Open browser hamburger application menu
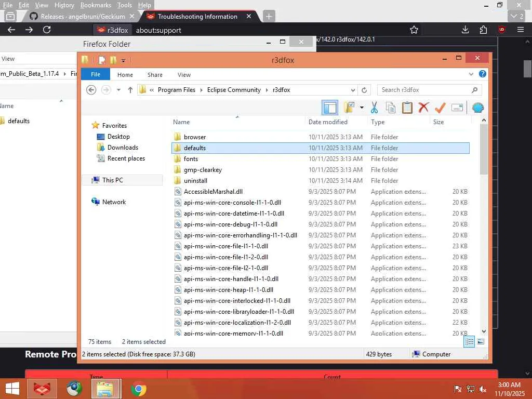Image resolution: width=532 pixels, height=399 pixels. [521, 30]
